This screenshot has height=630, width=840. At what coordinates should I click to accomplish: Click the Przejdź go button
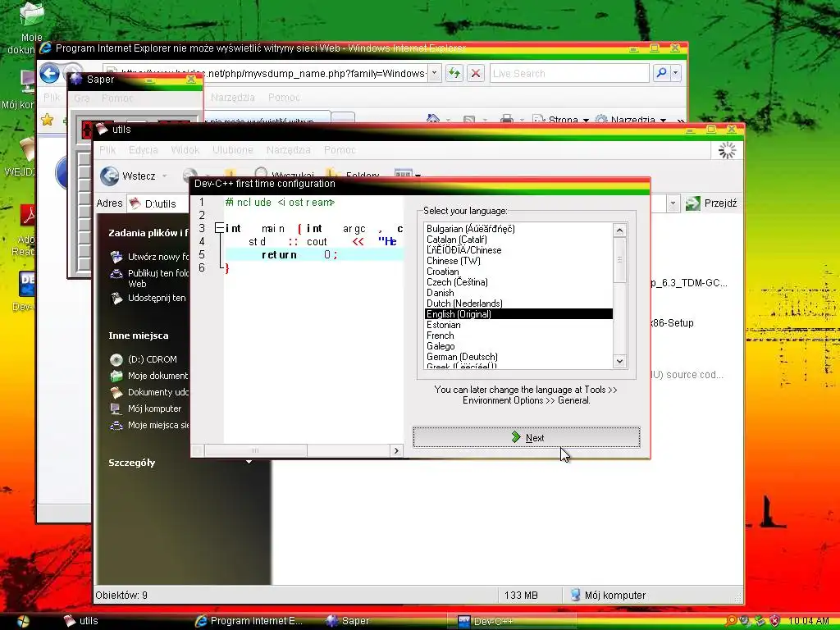pyautogui.click(x=711, y=203)
